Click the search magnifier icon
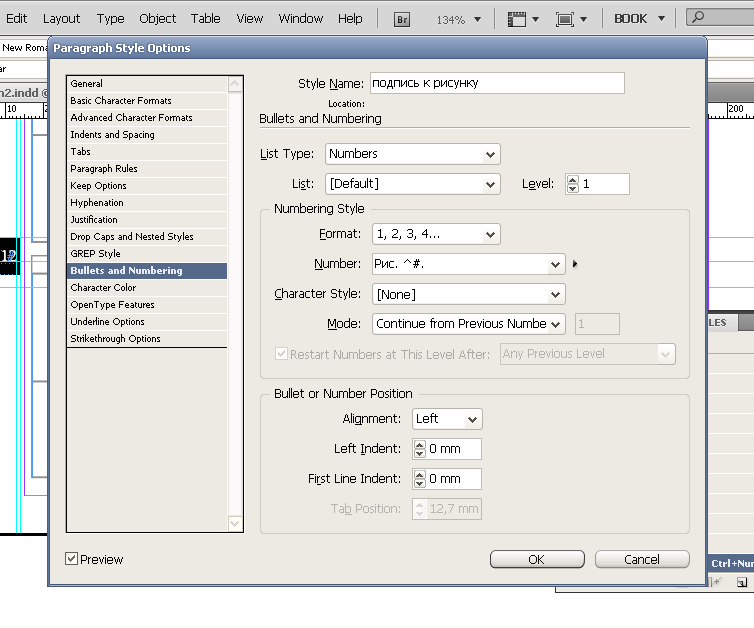 click(x=698, y=18)
